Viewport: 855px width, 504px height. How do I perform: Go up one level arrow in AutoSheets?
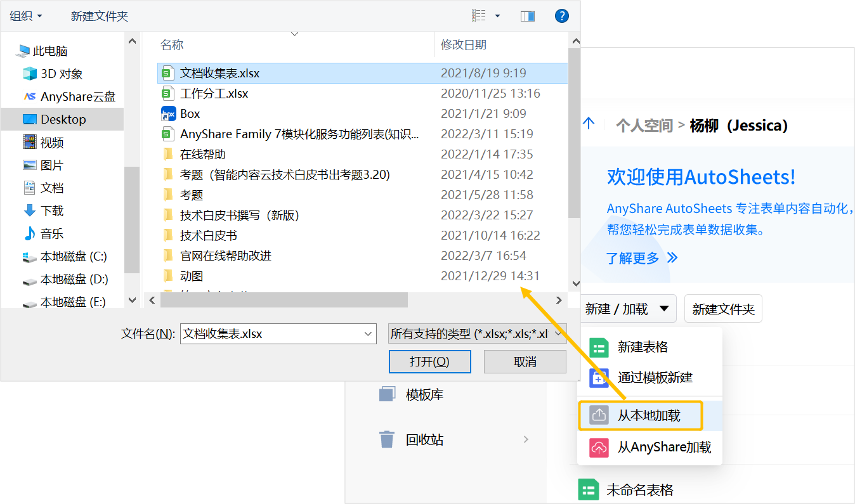tap(589, 124)
